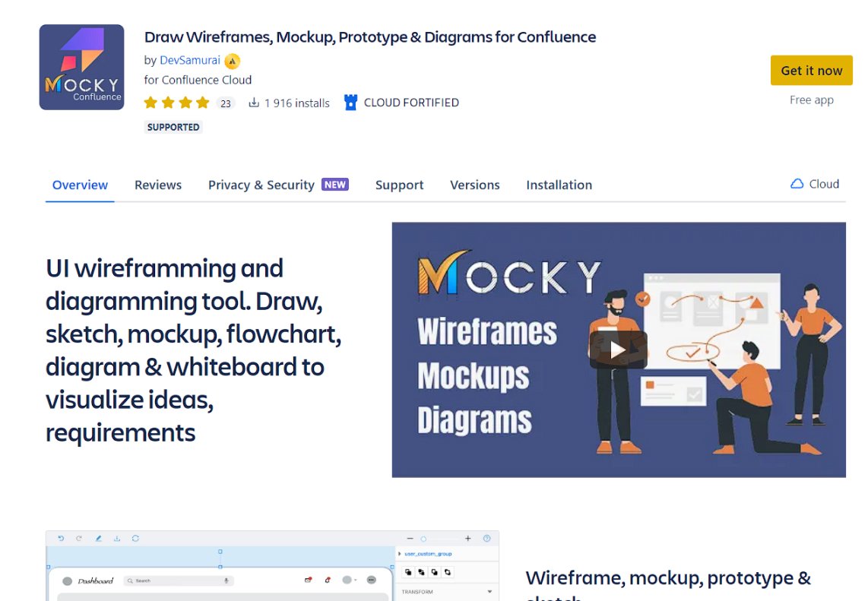Click the 'Dashboard' title in the mockup
The height and width of the screenshot is (601, 868).
coord(95,581)
